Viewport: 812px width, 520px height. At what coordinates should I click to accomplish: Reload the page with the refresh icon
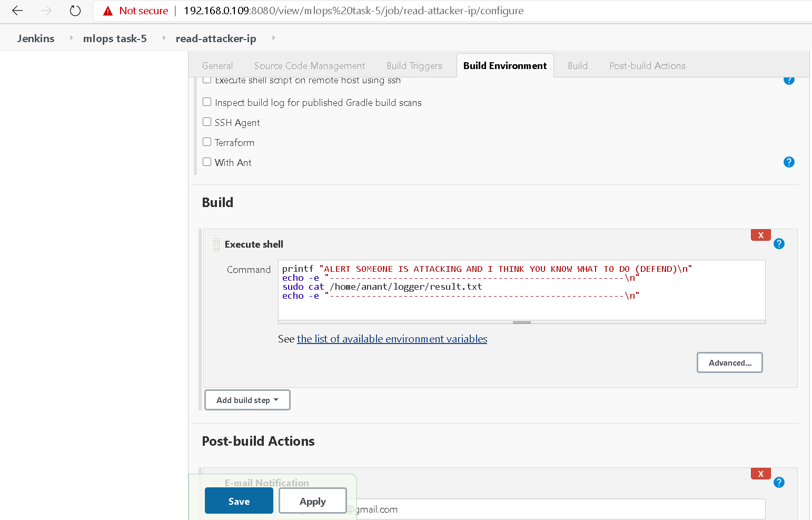[x=75, y=11]
